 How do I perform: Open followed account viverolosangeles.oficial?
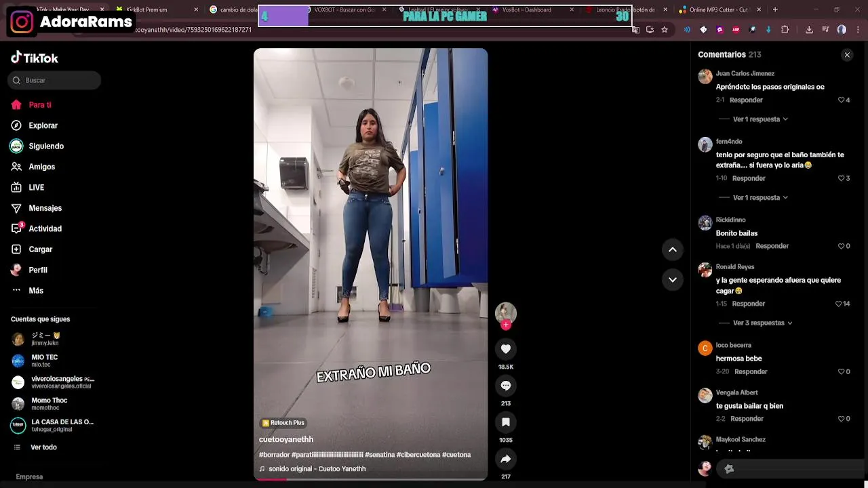click(x=53, y=382)
